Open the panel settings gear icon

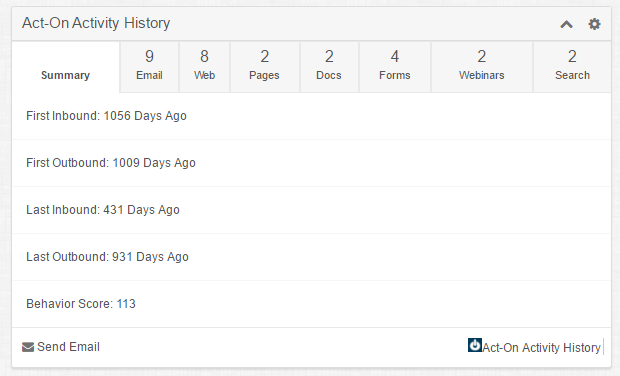(x=594, y=24)
